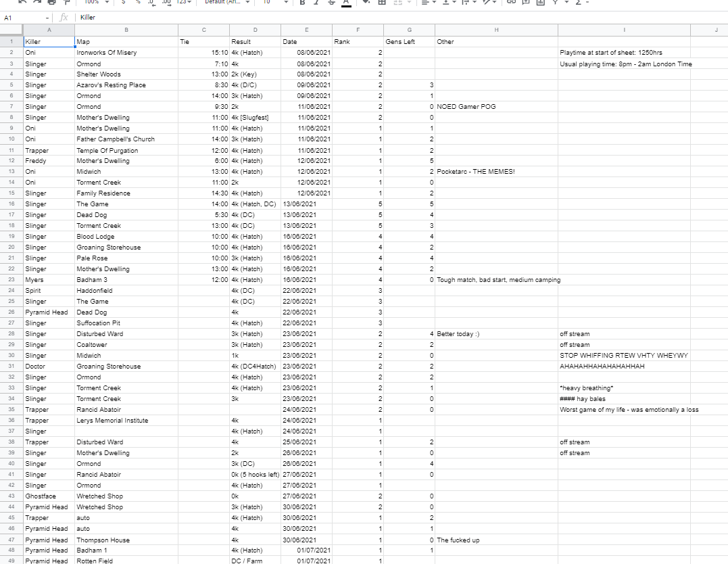Image resolution: width=728 pixels, height=564 pixels.
Task: Click the print icon in the toolbar
Action: pyautogui.click(x=51, y=2)
